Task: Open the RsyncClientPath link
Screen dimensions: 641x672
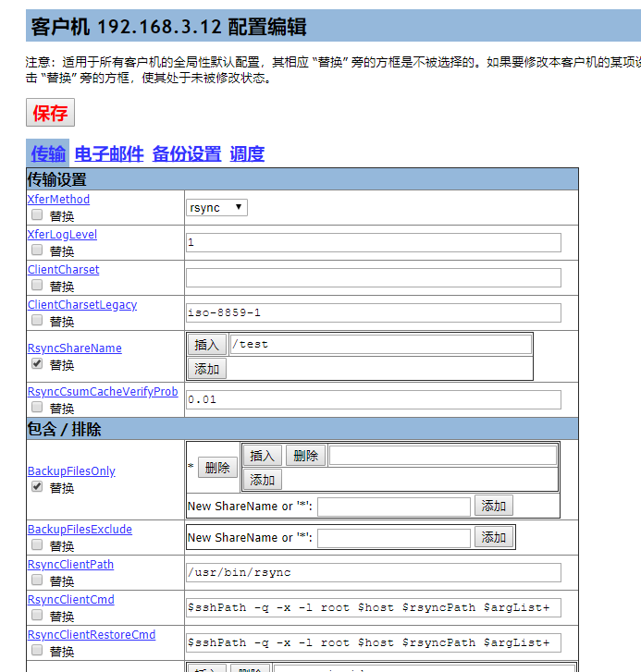Action: tap(70, 565)
